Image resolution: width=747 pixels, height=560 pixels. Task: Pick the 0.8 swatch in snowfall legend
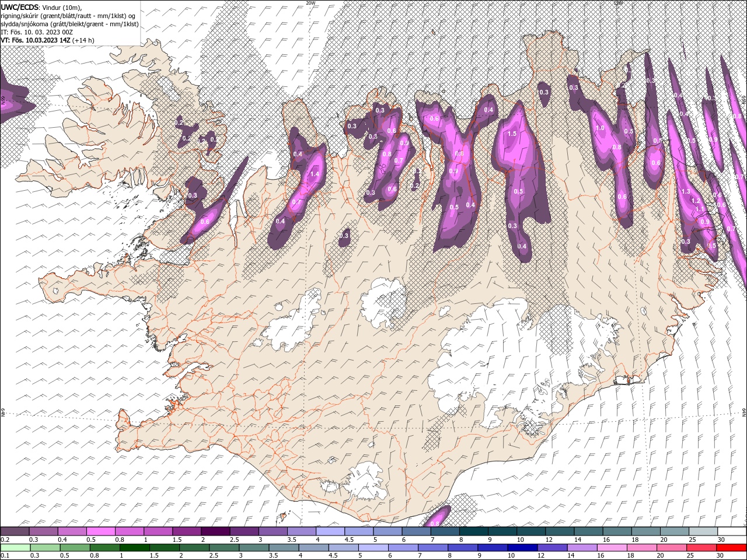[x=129, y=531]
